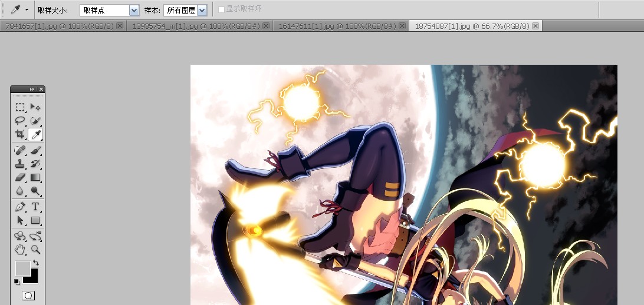Select the History Brush tool

point(35,164)
